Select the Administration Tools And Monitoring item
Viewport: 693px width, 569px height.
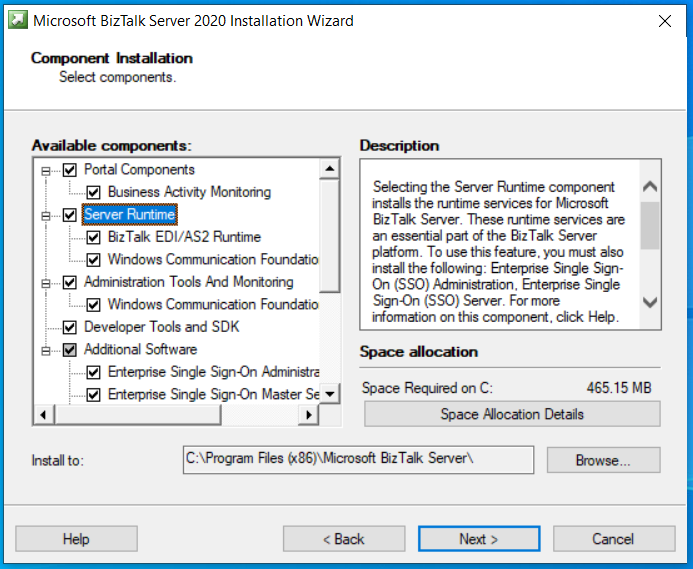pos(189,282)
